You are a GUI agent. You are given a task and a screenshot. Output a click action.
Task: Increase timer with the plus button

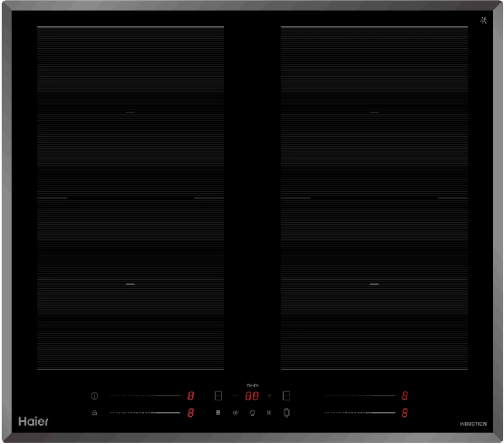(x=269, y=396)
